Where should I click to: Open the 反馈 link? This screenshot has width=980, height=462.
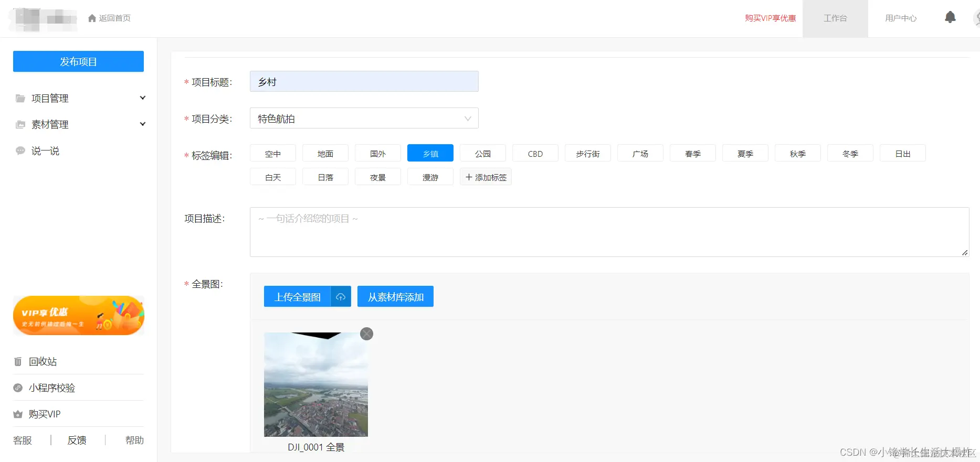[x=77, y=440]
